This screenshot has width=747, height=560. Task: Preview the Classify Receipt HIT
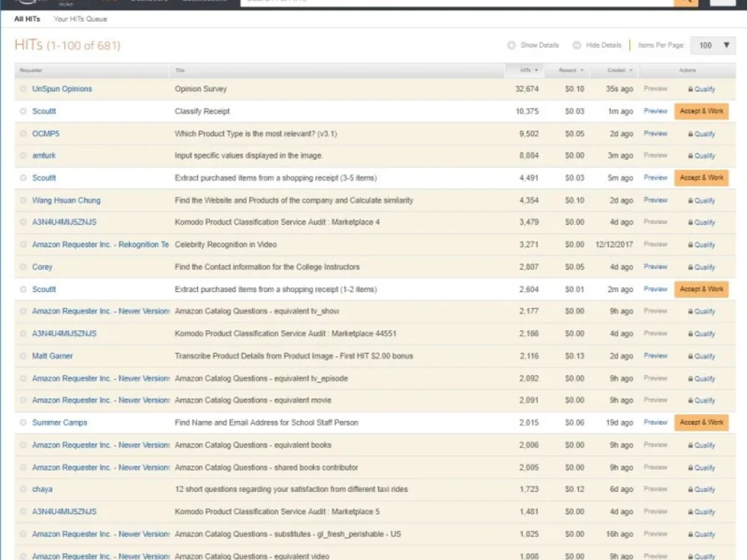[656, 111]
